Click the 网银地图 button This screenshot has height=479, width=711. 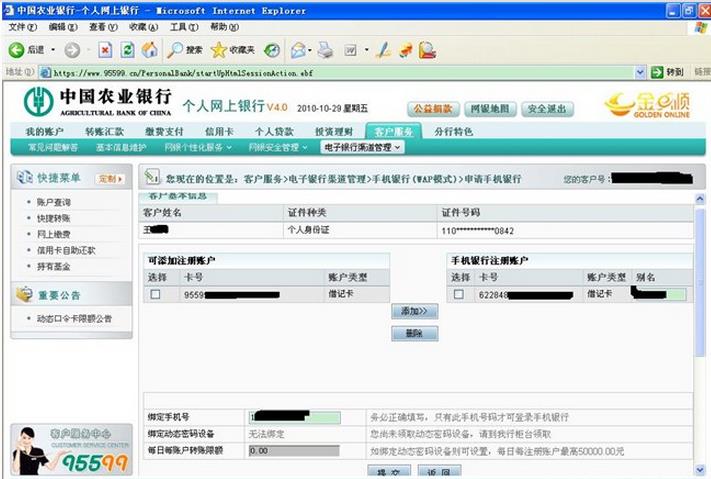pyautogui.click(x=490, y=109)
